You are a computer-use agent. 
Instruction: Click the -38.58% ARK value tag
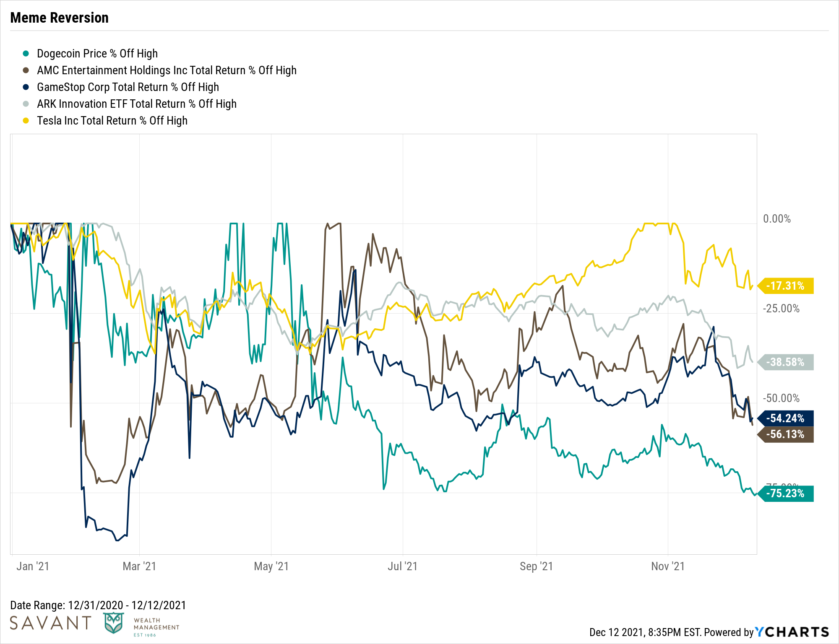[x=785, y=362]
